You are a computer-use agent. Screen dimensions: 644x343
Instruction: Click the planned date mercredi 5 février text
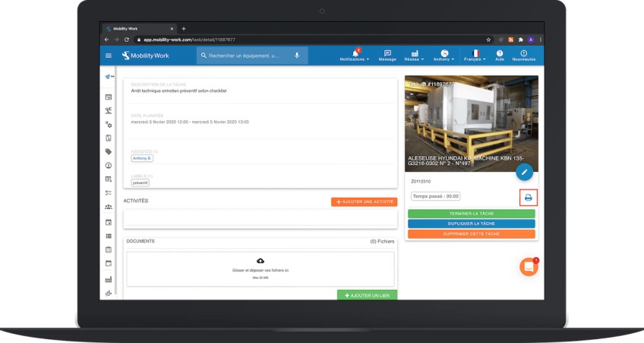pyautogui.click(x=190, y=122)
